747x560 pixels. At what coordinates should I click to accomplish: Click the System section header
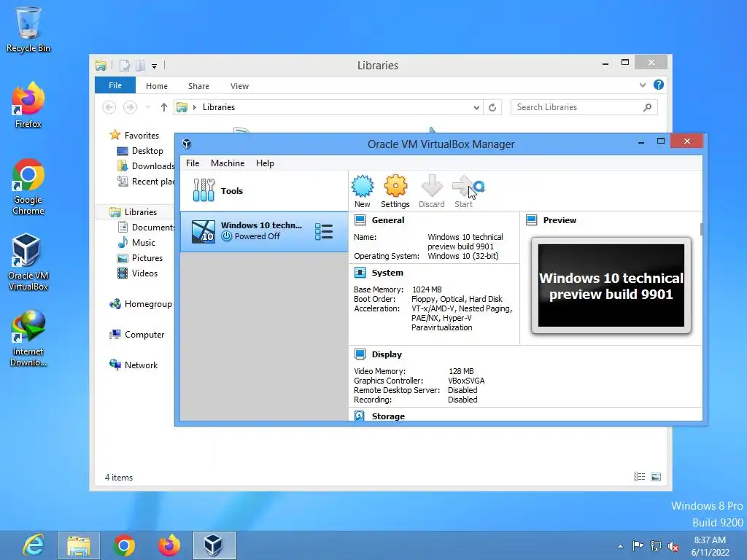click(387, 273)
